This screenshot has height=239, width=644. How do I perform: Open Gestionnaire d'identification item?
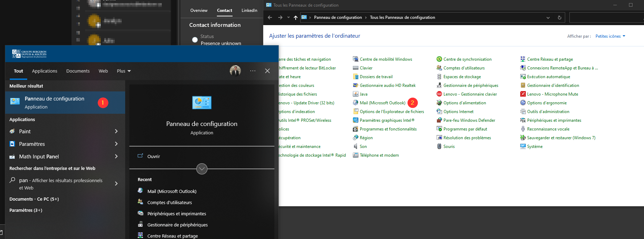(550, 85)
